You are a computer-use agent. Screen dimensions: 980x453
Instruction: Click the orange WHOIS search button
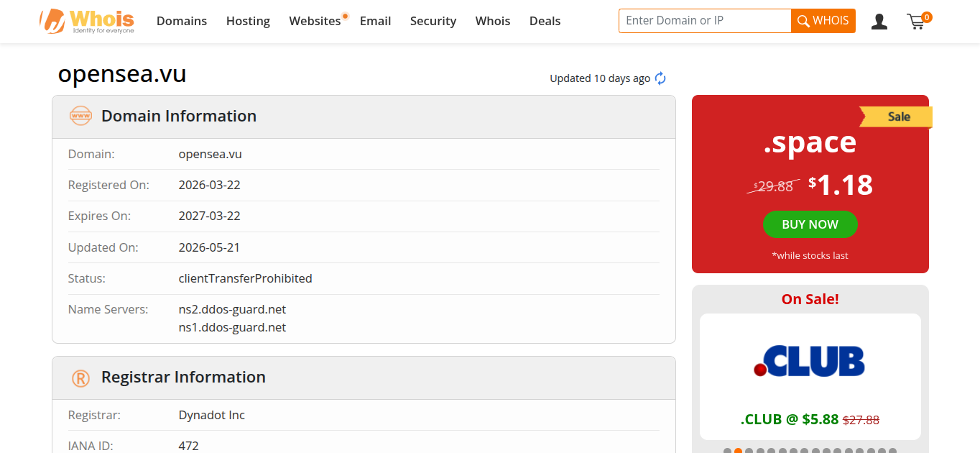823,21
